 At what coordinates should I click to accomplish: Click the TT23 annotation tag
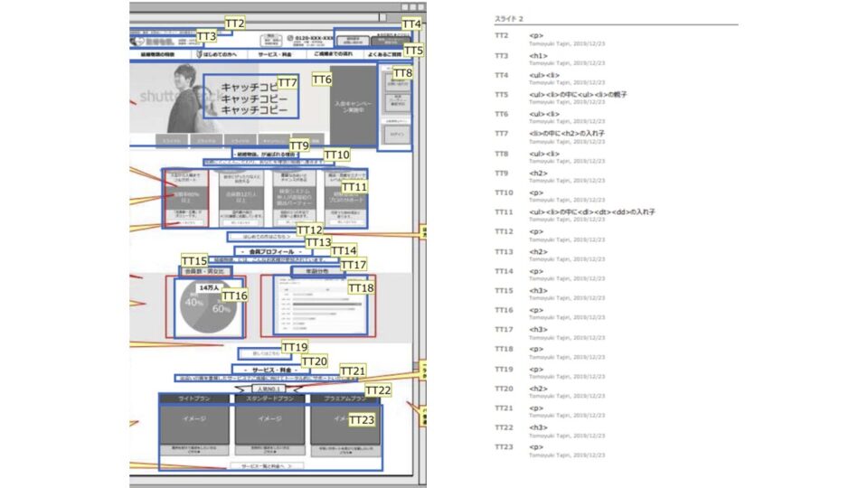[x=360, y=420]
